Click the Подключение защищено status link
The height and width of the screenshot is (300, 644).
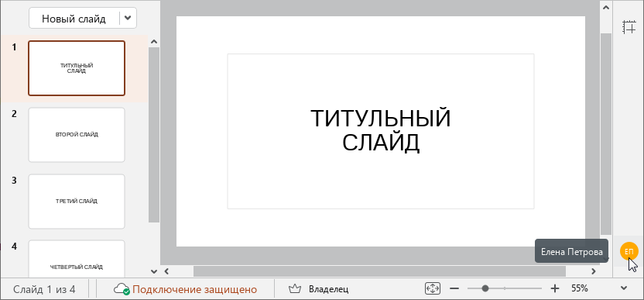pyautogui.click(x=195, y=289)
